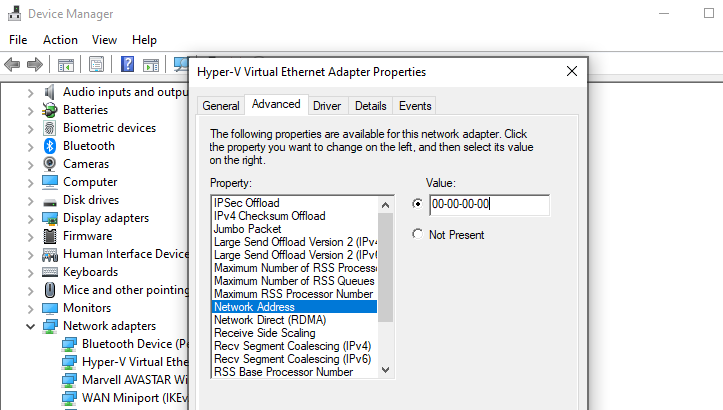Image resolution: width=723 pixels, height=410 pixels.
Task: Select Maximum RSS Processor Number property
Action: (x=294, y=294)
